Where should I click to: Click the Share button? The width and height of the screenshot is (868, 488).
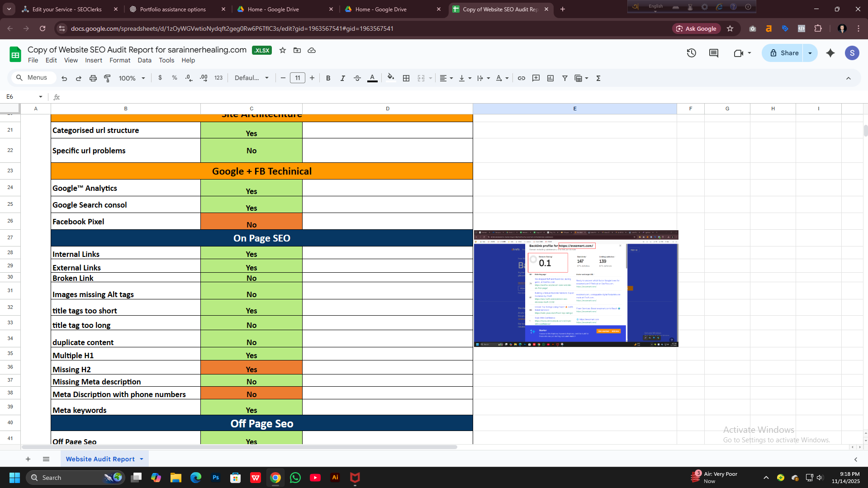[x=784, y=53]
